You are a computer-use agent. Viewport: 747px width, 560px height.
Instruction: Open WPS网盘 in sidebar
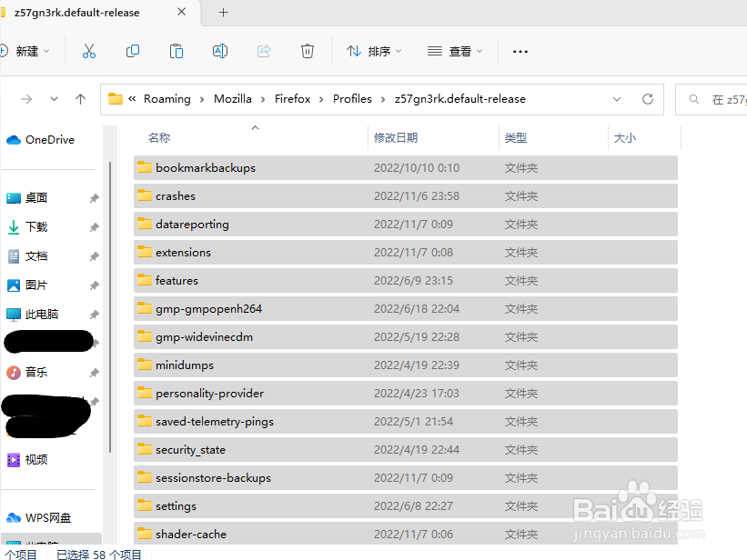[39, 517]
